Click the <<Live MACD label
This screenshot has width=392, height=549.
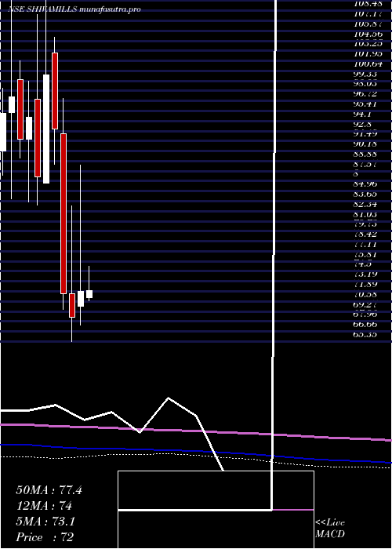click(330, 529)
